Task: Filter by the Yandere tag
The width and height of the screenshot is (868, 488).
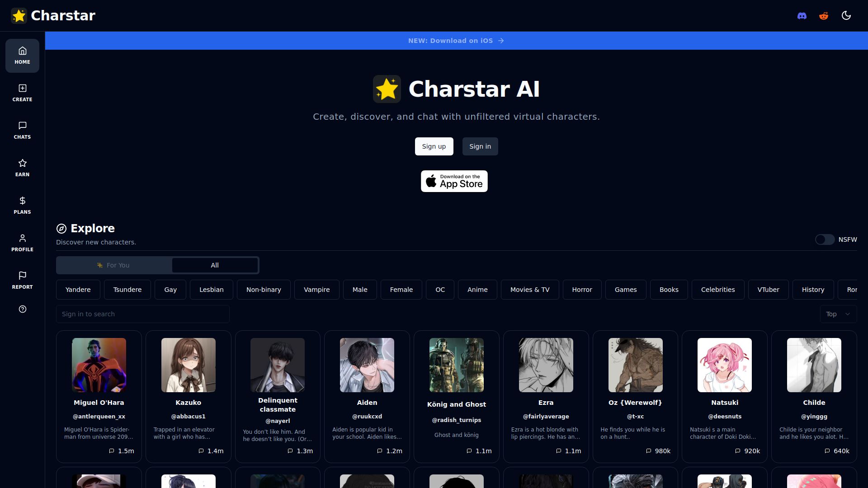Action: pos(78,290)
